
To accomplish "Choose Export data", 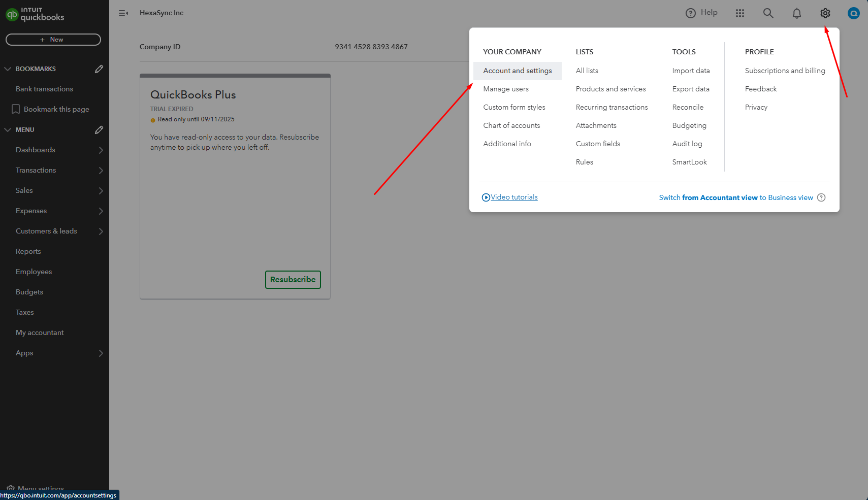I will click(x=691, y=89).
